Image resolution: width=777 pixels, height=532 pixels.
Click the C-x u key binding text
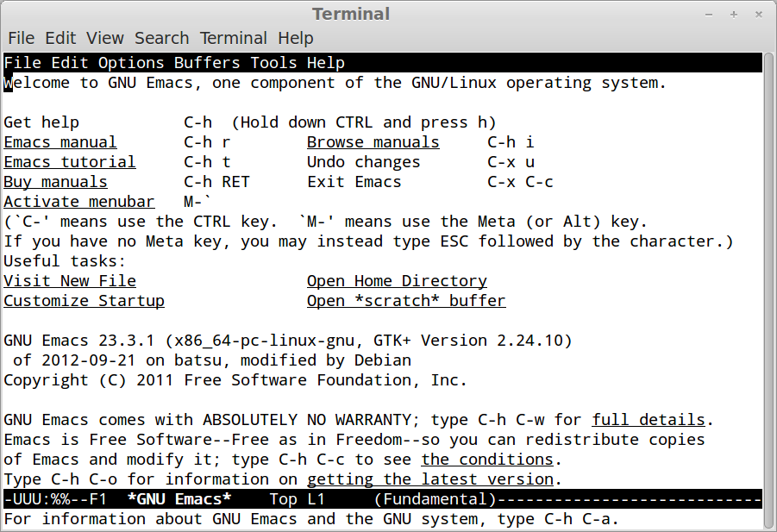pos(511,162)
